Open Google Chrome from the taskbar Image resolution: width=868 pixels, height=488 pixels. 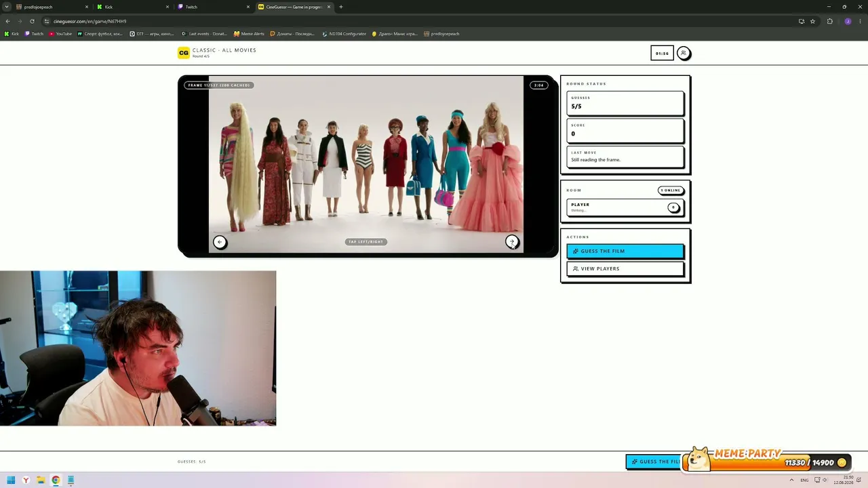coord(56,481)
